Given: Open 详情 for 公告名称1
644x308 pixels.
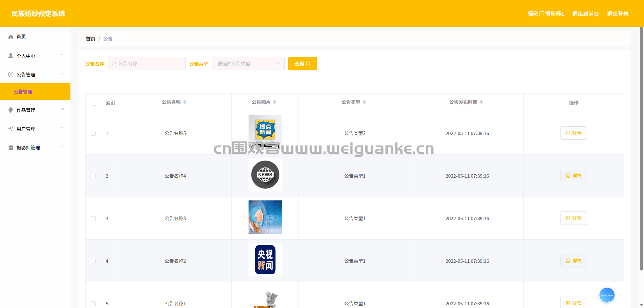Looking at the screenshot, I should (x=574, y=303).
